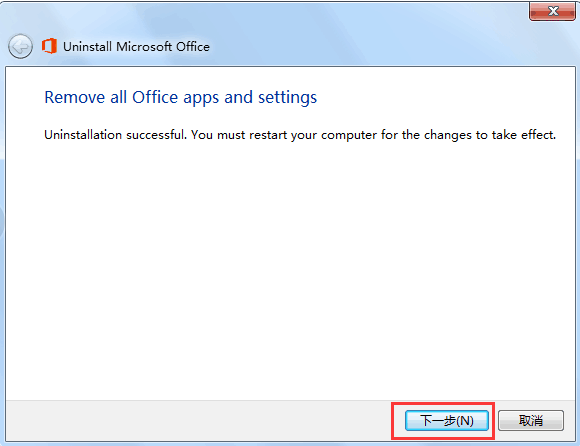The image size is (580, 446).
Task: Proceed with the Next (N) button
Action: click(447, 420)
